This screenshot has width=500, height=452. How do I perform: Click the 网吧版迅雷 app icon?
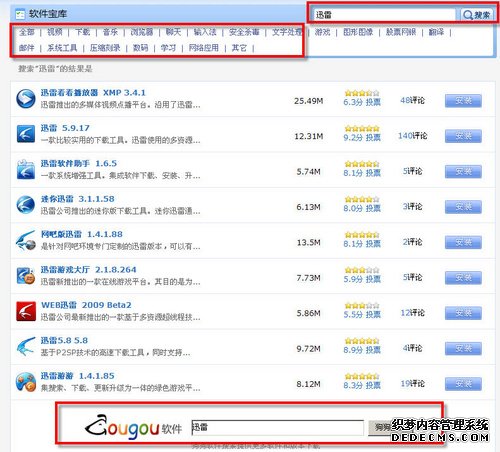click(26, 240)
